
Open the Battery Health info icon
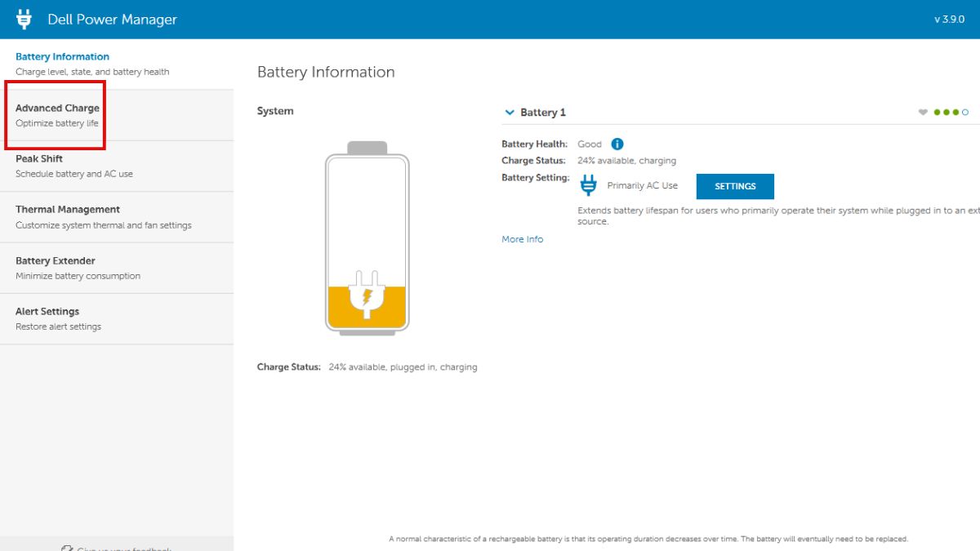pos(617,144)
